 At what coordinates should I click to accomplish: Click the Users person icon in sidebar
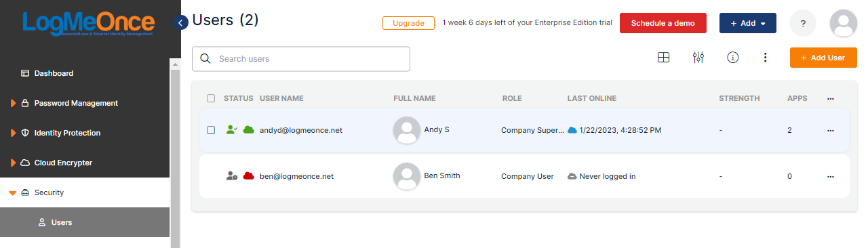coord(41,222)
